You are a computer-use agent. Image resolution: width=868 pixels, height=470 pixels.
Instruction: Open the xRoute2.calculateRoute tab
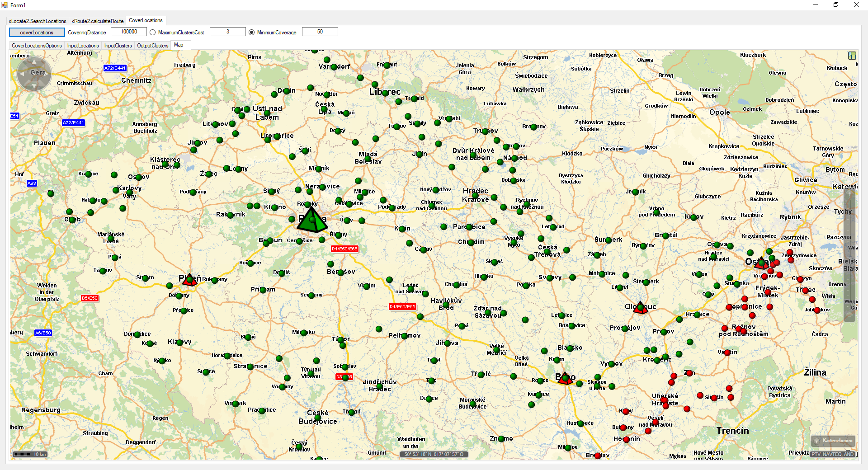click(97, 21)
